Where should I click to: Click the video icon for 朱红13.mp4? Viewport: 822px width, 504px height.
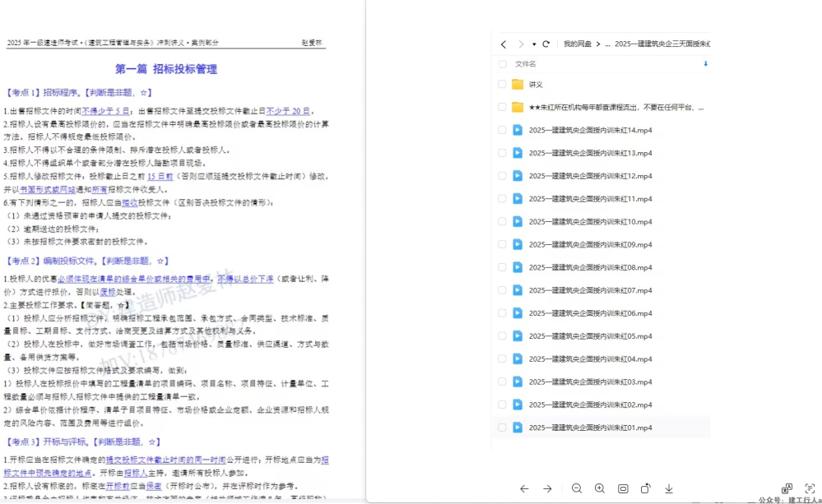pos(518,153)
